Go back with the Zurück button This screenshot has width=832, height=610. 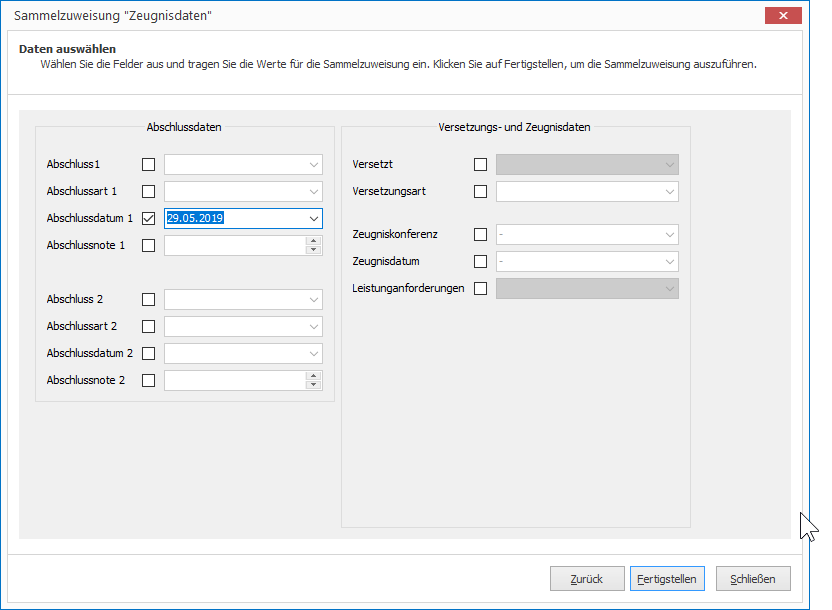(587, 579)
